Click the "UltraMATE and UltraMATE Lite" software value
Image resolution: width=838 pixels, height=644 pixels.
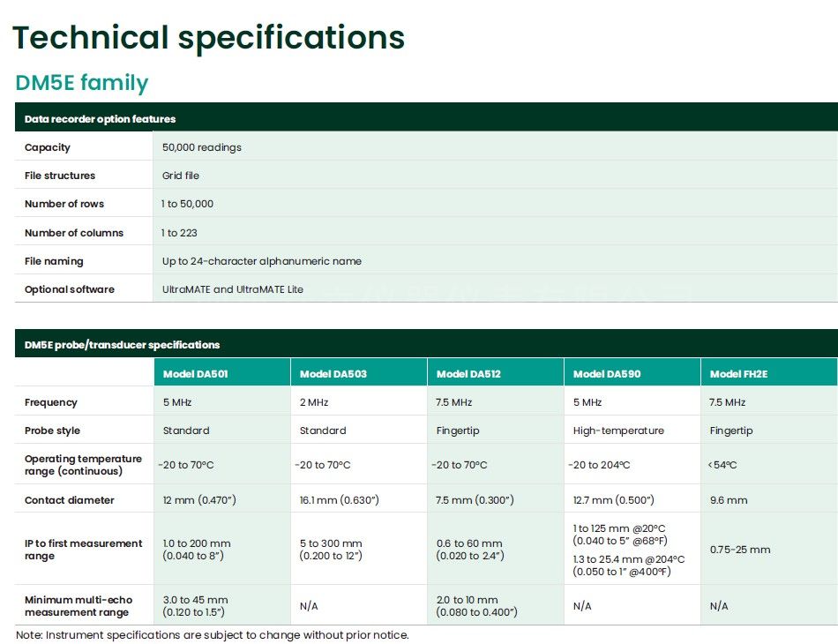point(232,289)
